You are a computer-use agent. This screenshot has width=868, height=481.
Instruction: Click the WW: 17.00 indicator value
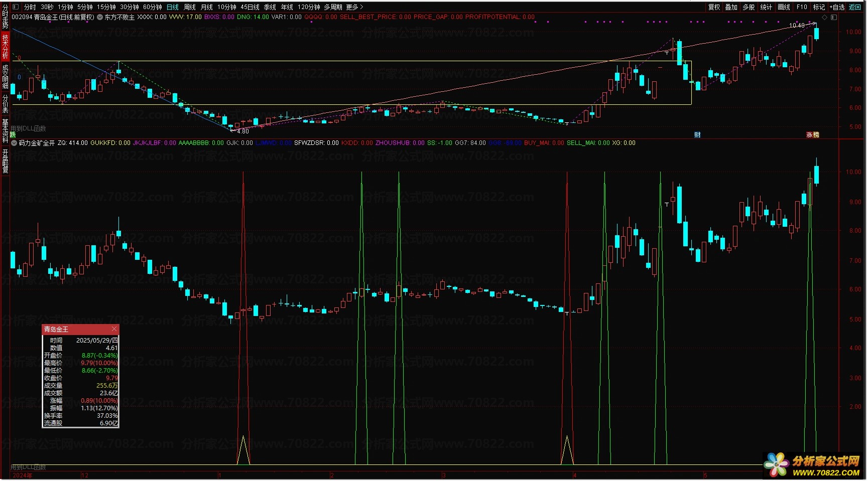click(x=186, y=17)
